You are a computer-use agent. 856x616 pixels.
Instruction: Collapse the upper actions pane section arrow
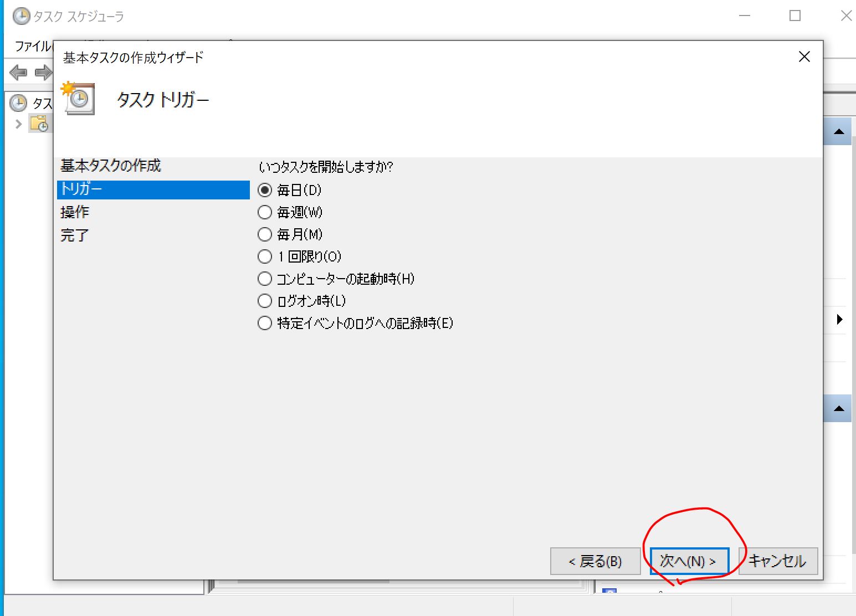pos(839,132)
